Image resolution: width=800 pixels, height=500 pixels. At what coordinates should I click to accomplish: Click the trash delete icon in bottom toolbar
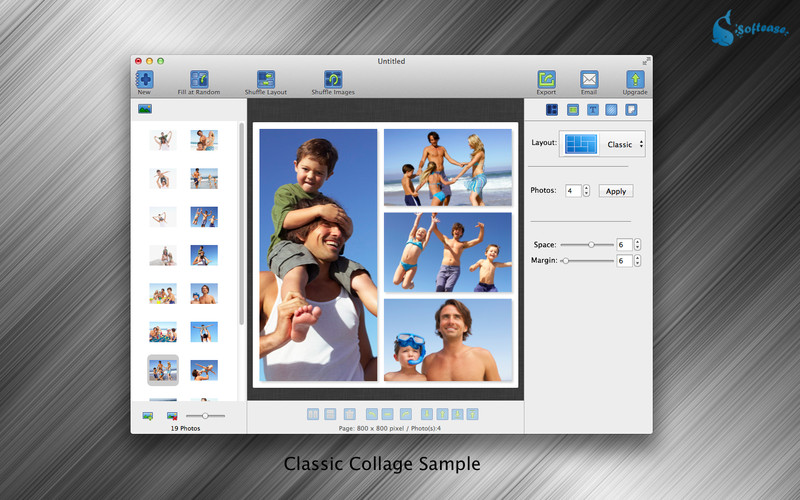(349, 414)
